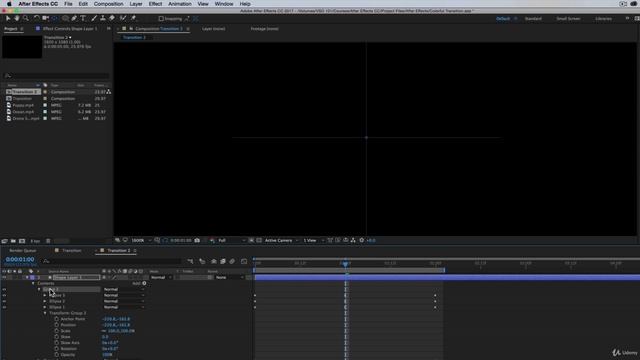640x360 pixels.
Task: Select the Brush tool
Action: (x=94, y=18)
